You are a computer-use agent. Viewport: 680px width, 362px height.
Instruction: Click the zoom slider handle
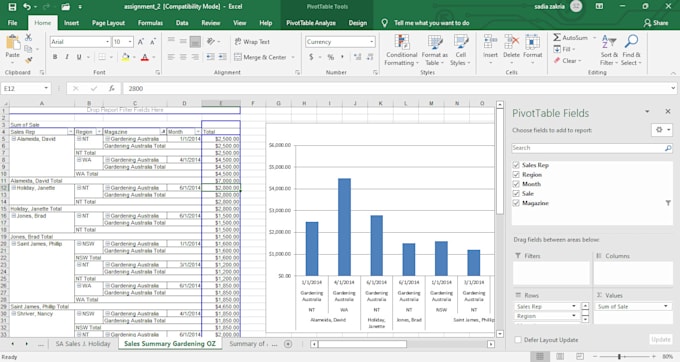click(x=619, y=356)
